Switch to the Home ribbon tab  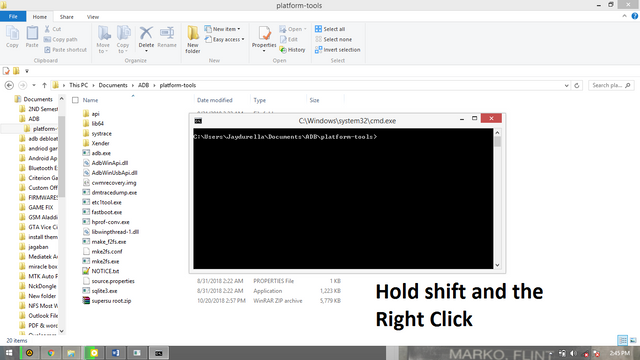point(40,17)
